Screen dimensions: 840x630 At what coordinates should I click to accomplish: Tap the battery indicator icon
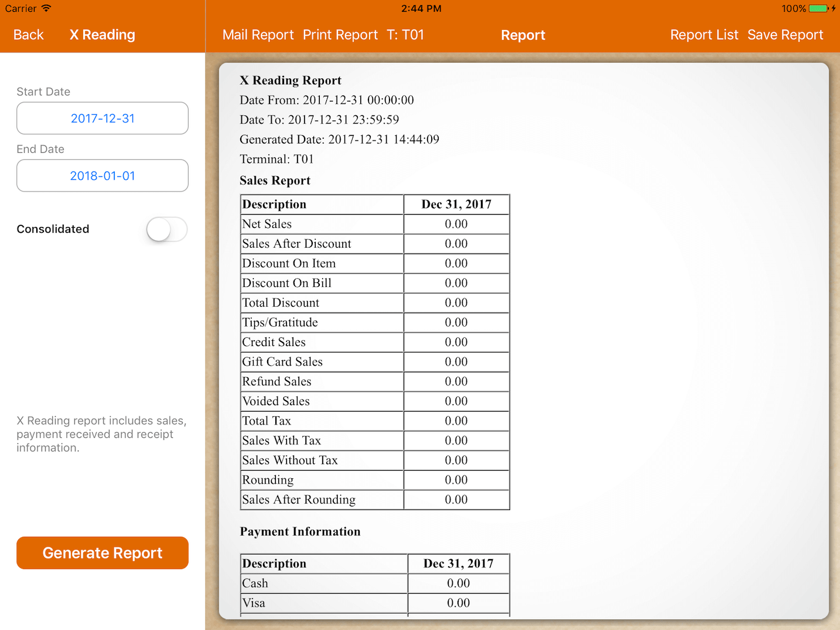pos(819,8)
